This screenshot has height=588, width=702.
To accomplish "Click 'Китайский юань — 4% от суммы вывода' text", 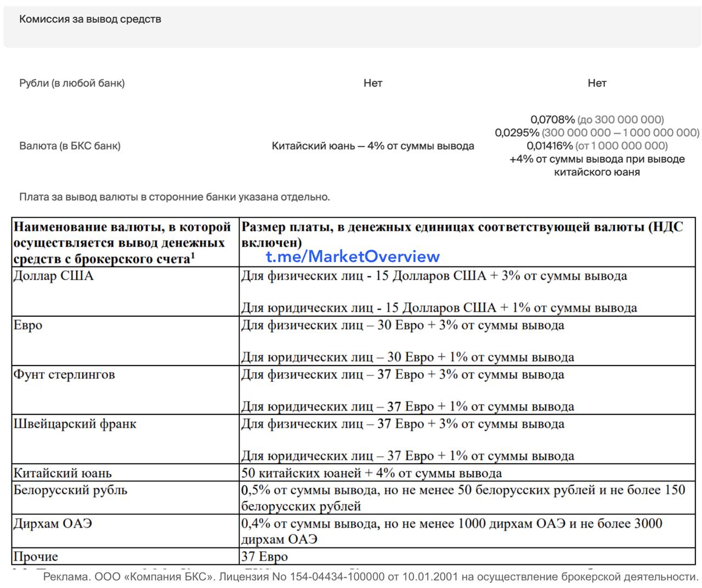I will click(373, 146).
